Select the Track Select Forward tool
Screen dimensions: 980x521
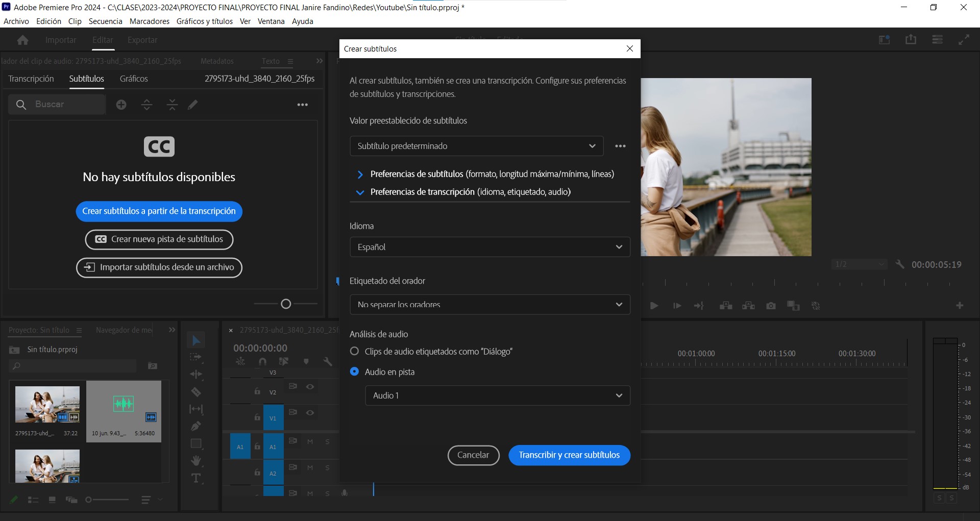pyautogui.click(x=196, y=357)
